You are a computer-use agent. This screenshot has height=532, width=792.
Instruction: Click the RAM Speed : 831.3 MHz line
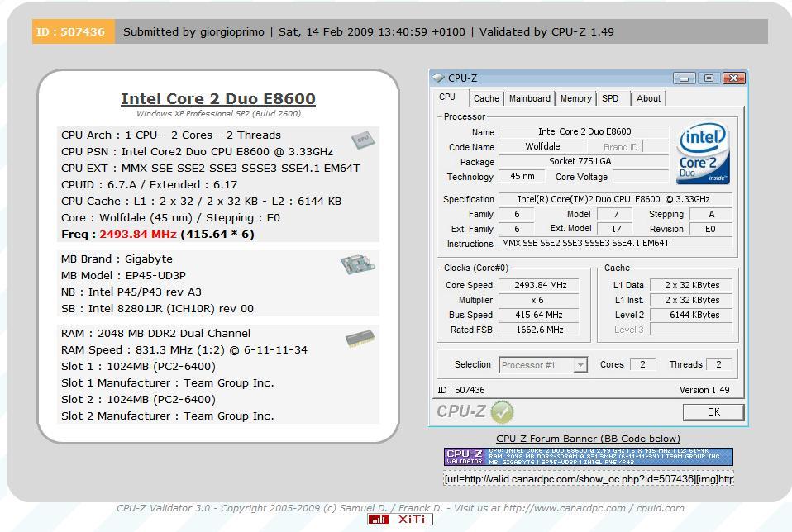[x=184, y=349]
